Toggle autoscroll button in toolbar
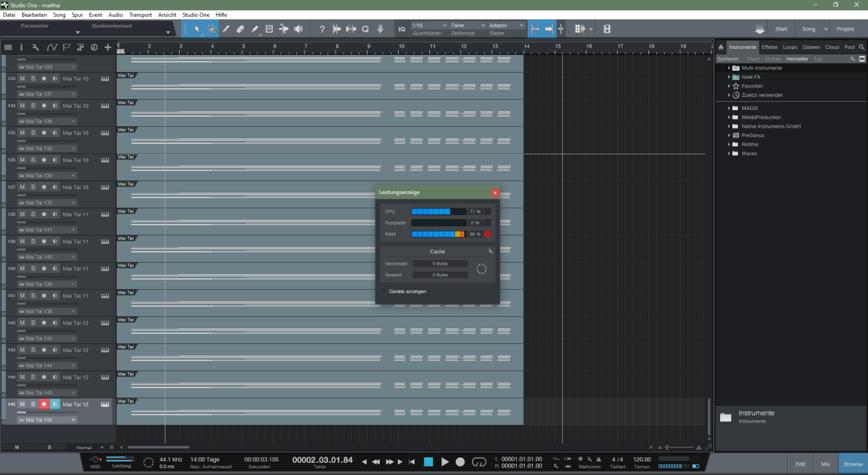The image size is (868, 475). (549, 29)
